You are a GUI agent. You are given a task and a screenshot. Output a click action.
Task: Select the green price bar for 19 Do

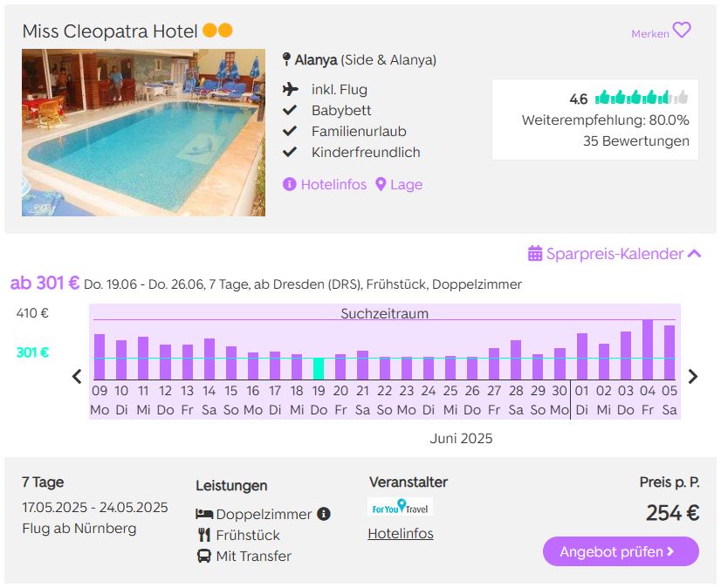click(319, 369)
